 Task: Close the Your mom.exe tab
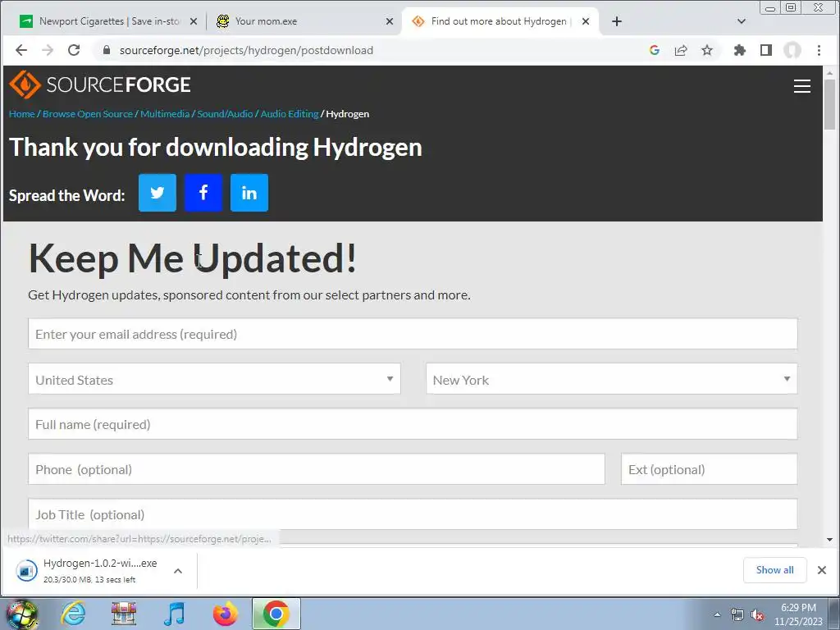[x=390, y=21]
